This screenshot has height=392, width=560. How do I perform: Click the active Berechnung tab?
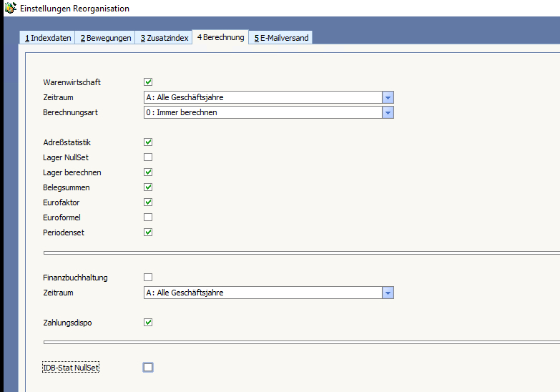tap(220, 37)
